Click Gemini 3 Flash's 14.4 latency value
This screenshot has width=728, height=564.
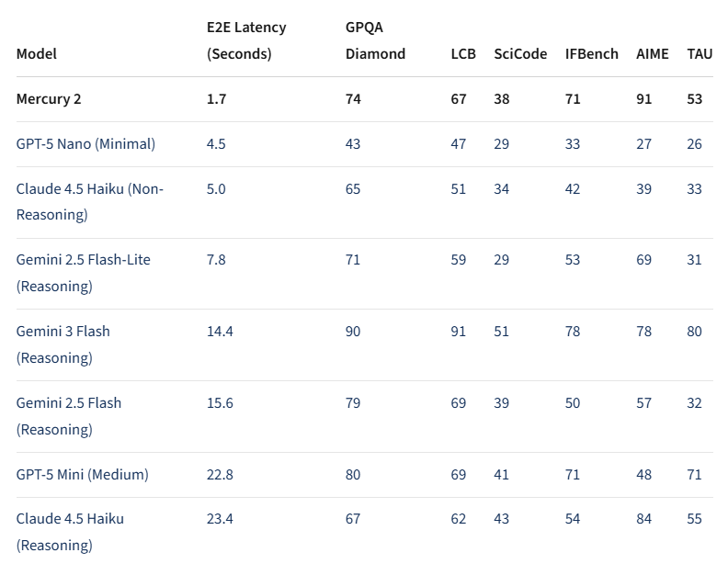click(220, 332)
